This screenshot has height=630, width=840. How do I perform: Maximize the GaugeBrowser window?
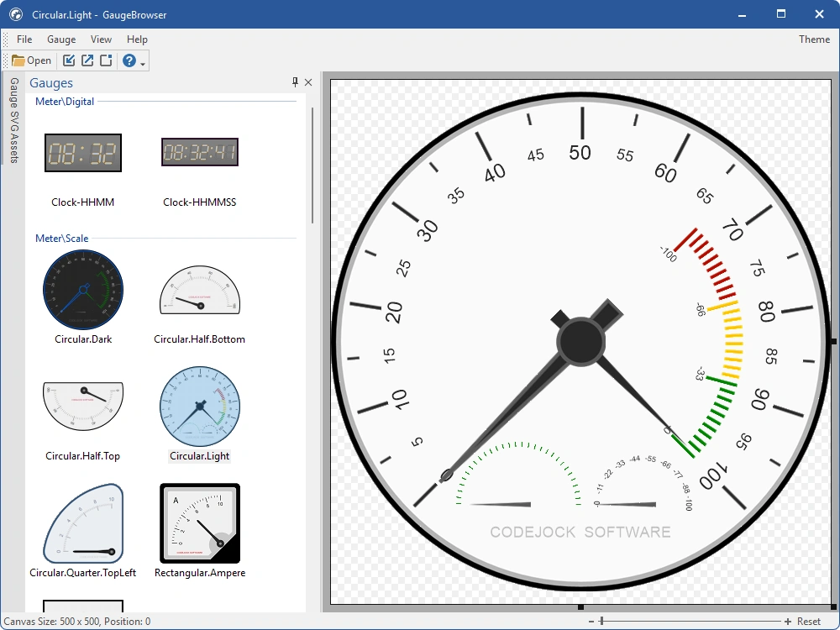[x=781, y=14]
